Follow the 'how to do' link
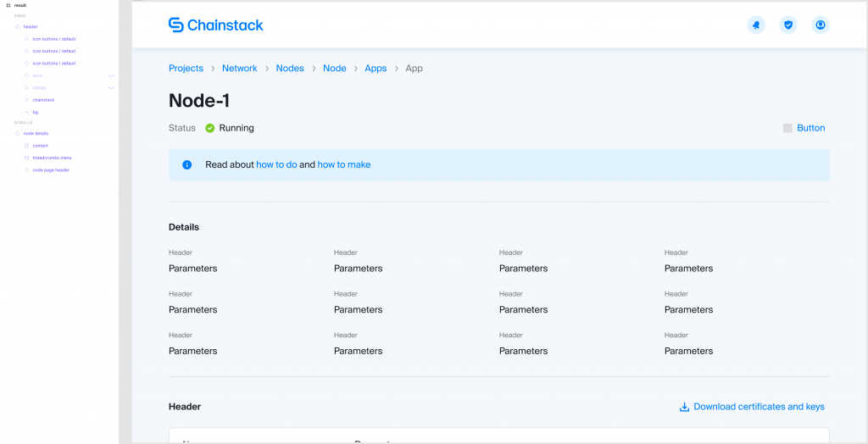868x444 pixels. coord(277,164)
